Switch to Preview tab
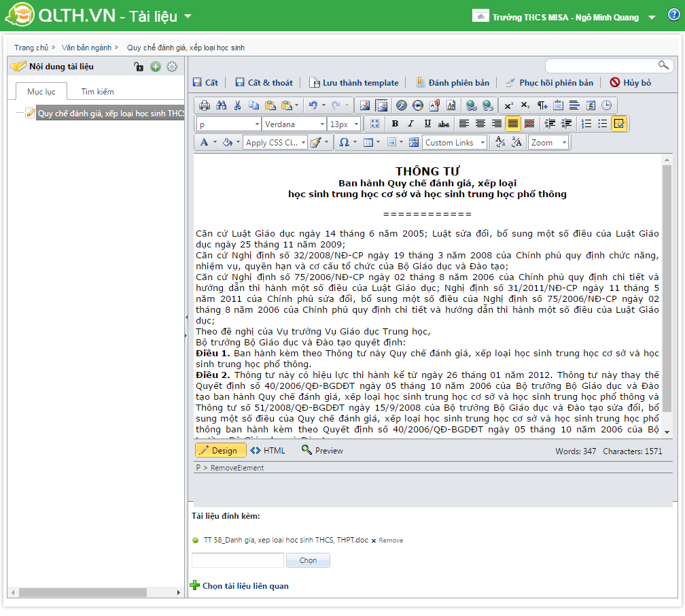 322,450
